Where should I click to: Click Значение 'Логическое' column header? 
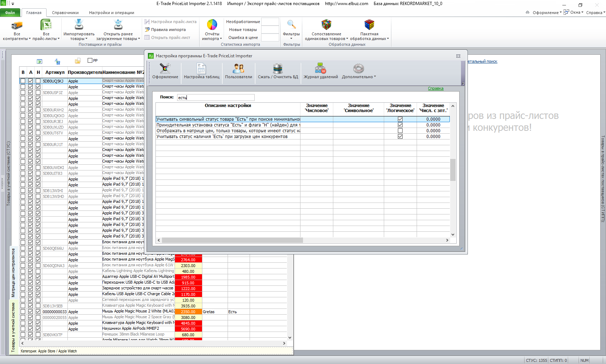pyautogui.click(x=400, y=108)
